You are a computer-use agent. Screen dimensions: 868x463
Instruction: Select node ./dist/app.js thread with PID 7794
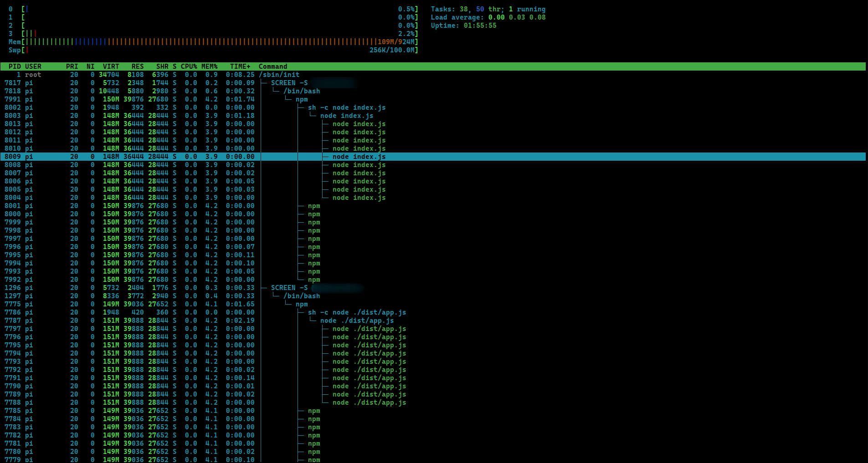coord(433,353)
